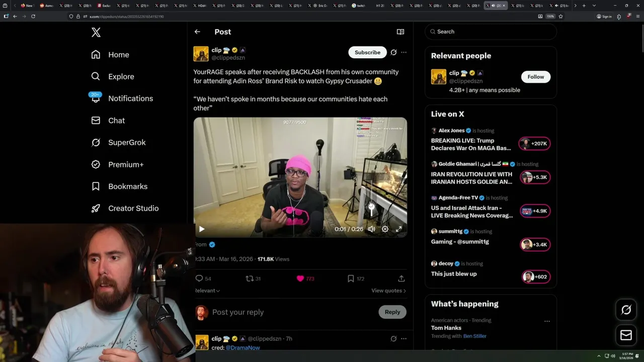
Task: Open the Explore page
Action: click(x=112, y=76)
